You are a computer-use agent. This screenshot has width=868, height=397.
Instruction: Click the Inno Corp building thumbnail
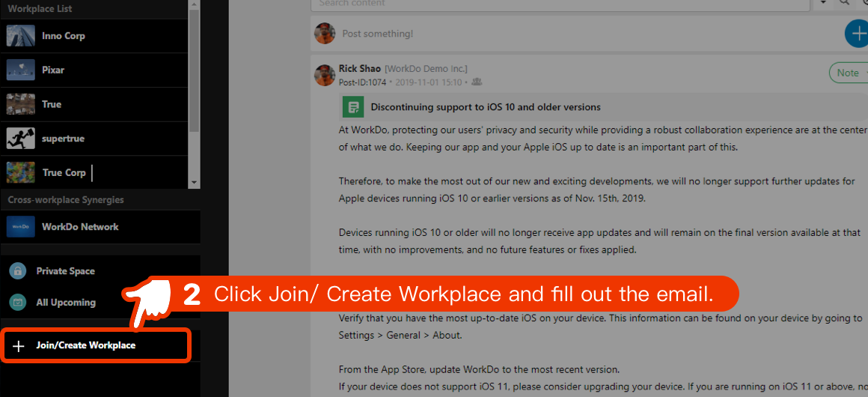click(20, 36)
